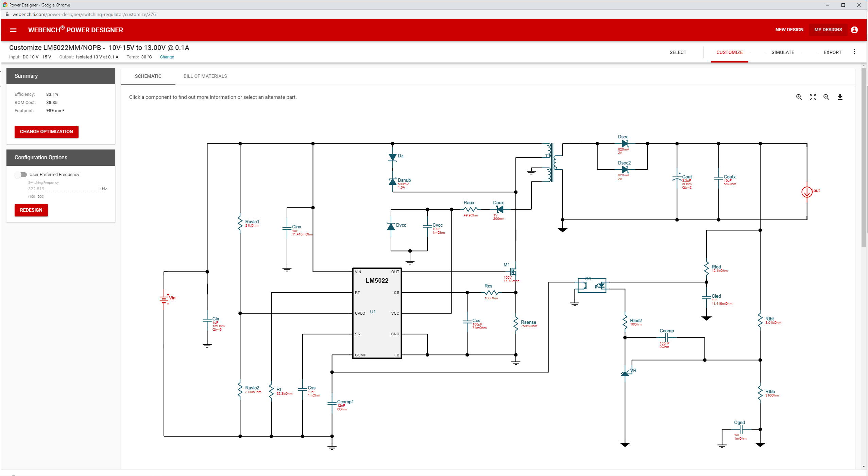Select the Dsnub snubber diode
Viewport: 868px width, 476px height.
393,181
